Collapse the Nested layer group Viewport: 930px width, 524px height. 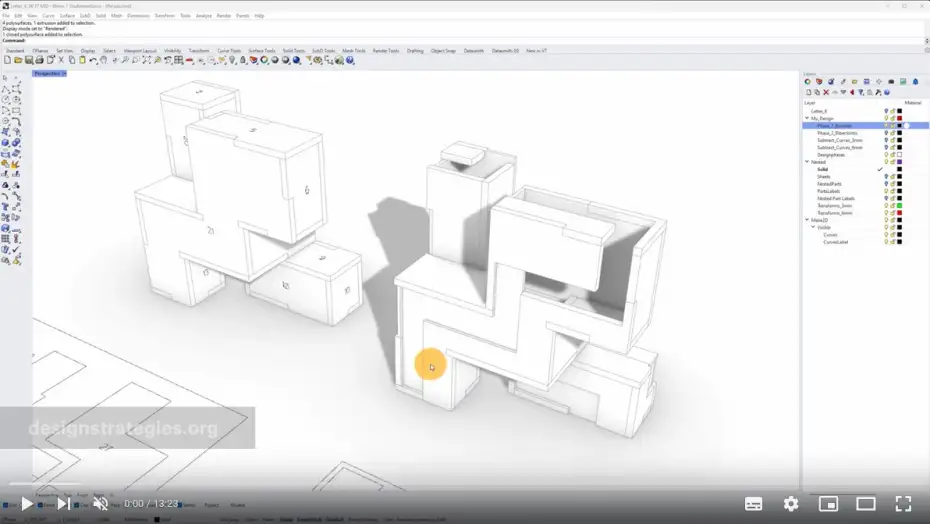(807, 161)
